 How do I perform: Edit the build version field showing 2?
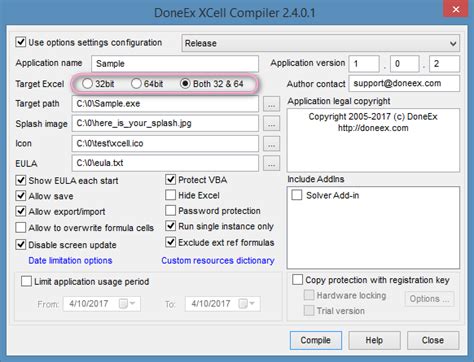click(x=444, y=64)
